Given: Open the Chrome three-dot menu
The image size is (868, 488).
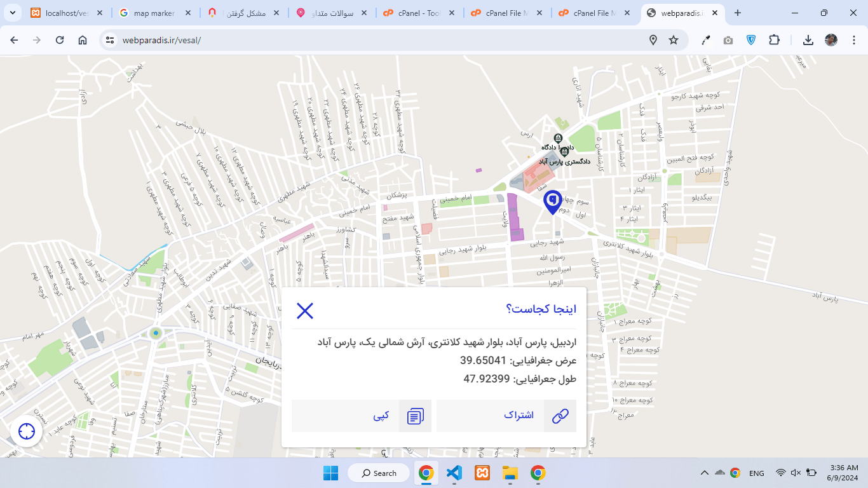Looking at the screenshot, I should (853, 40).
